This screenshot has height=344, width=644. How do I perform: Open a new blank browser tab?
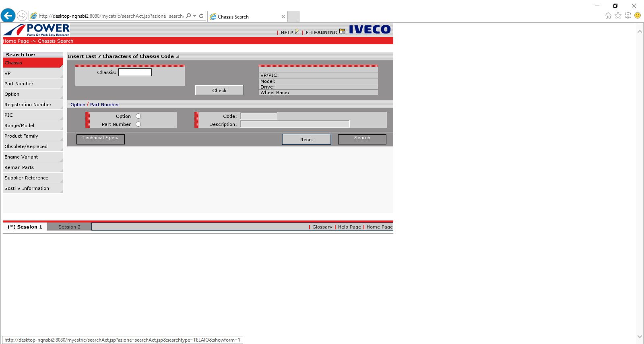[x=294, y=16]
